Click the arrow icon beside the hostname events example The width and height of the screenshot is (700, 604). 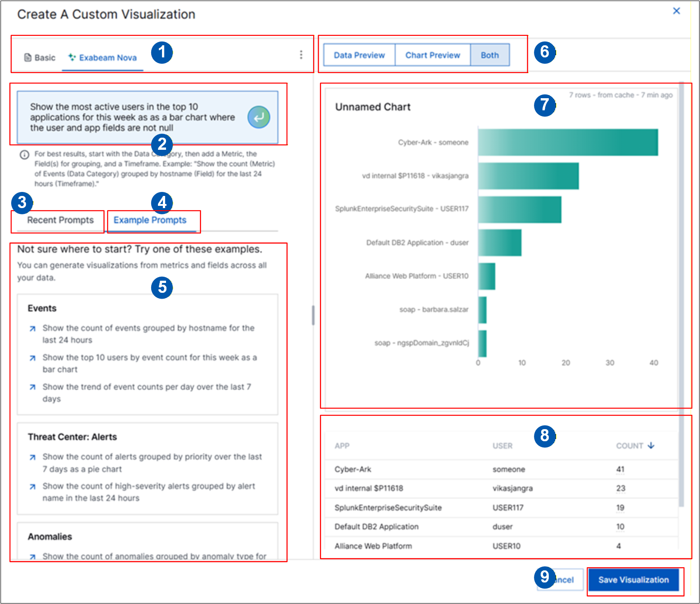32,329
